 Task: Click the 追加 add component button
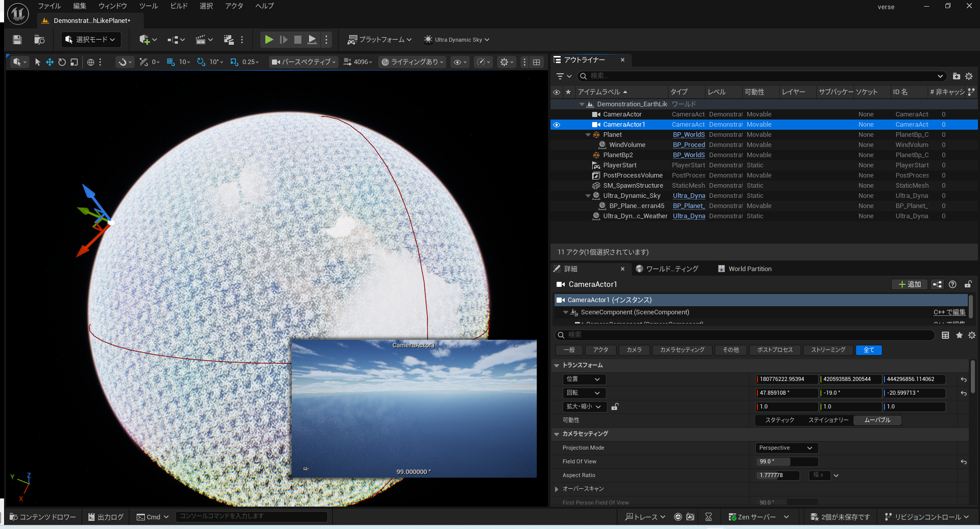pos(909,284)
